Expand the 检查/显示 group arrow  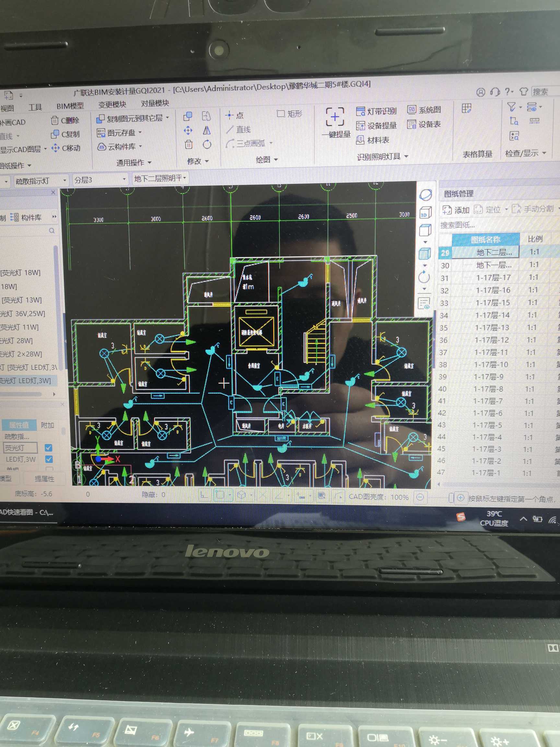[x=544, y=153]
